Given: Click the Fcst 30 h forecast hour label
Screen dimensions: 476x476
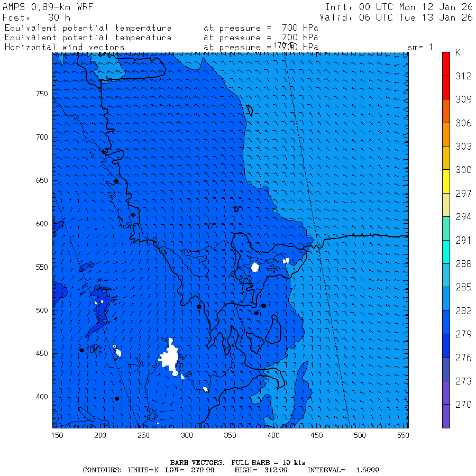Looking at the screenshot, I should click(x=37, y=17).
